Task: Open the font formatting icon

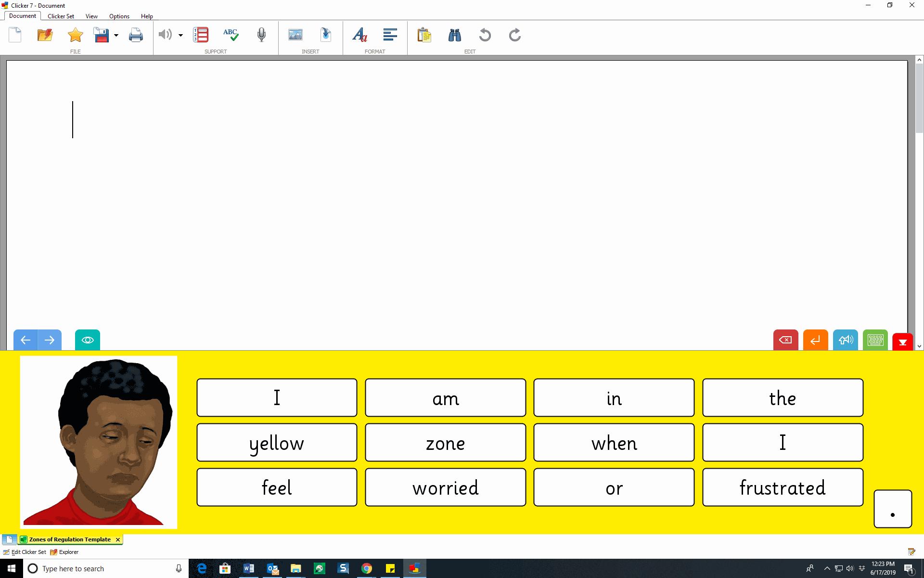Action: click(x=359, y=35)
